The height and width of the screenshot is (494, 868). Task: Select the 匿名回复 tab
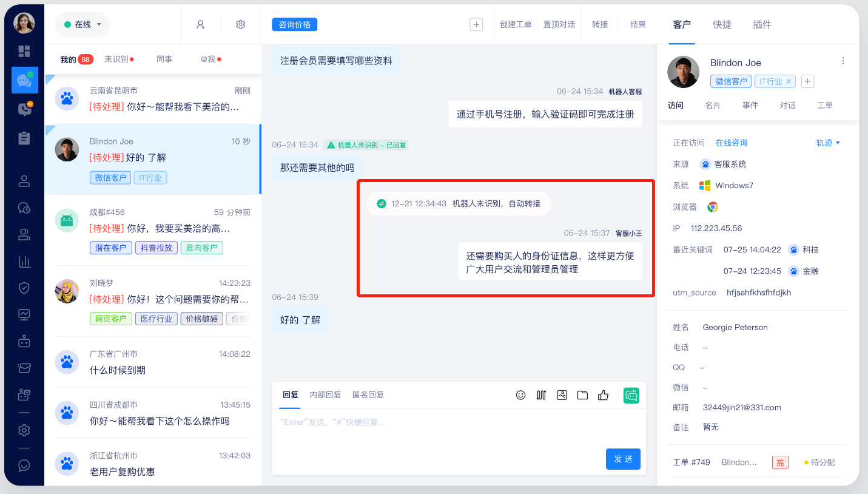[368, 395]
